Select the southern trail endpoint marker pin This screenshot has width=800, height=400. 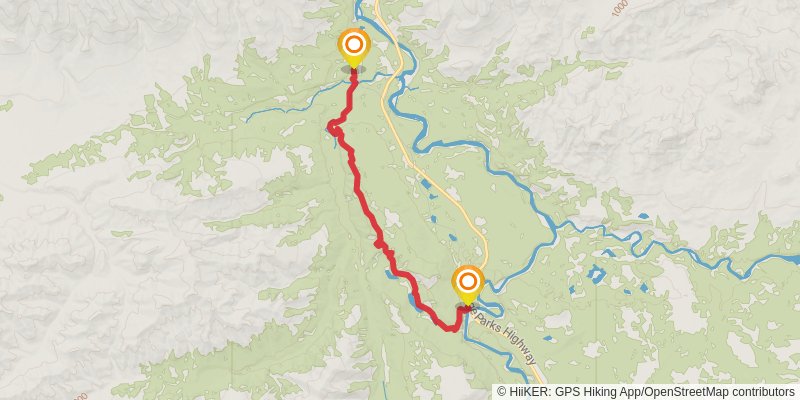click(x=468, y=286)
